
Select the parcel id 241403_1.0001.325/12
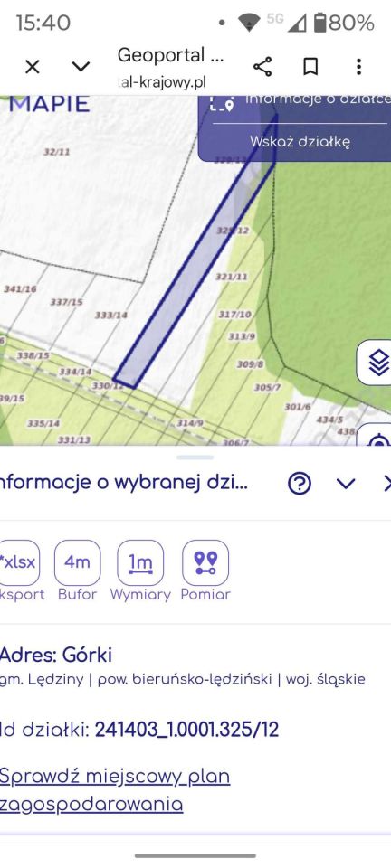pyautogui.click(x=186, y=730)
